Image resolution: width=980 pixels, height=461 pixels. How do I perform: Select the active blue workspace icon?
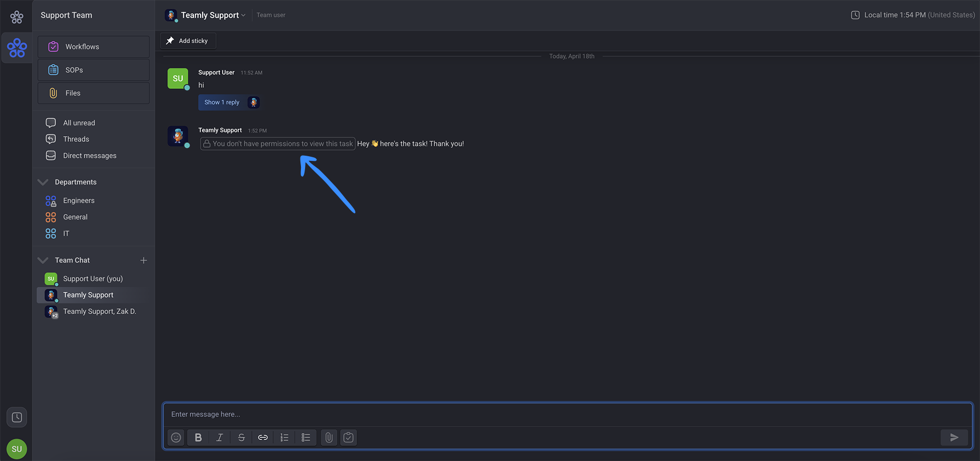(17, 48)
